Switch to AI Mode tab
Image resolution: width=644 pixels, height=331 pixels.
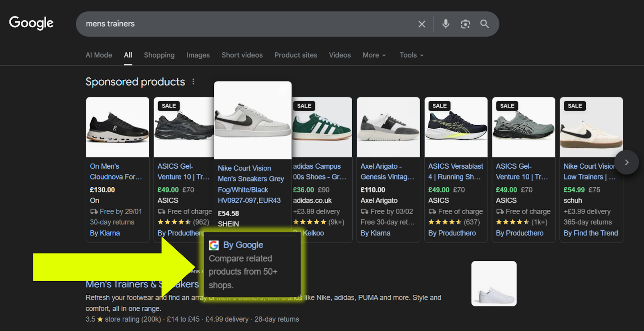(x=99, y=55)
